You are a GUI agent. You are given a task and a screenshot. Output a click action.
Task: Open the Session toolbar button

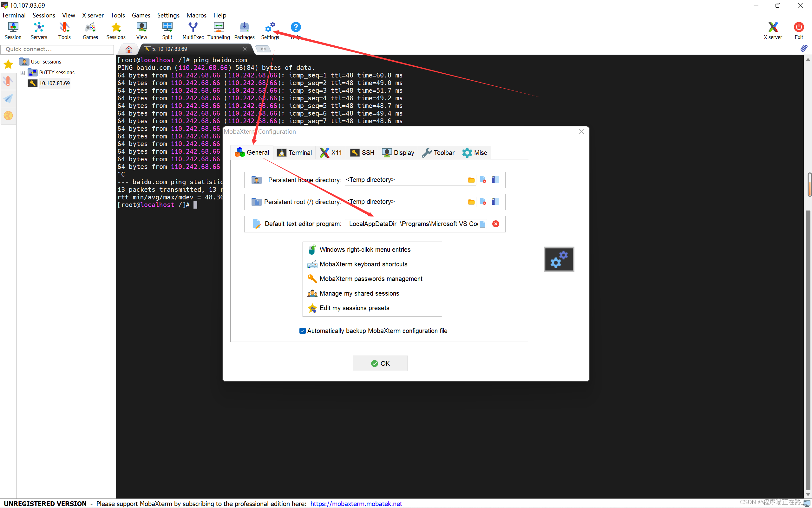click(x=13, y=30)
